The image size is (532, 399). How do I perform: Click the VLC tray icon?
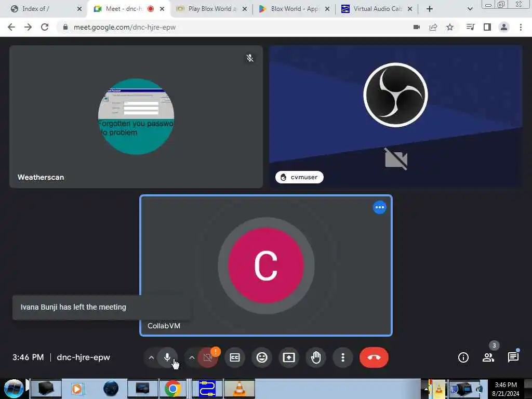438,389
